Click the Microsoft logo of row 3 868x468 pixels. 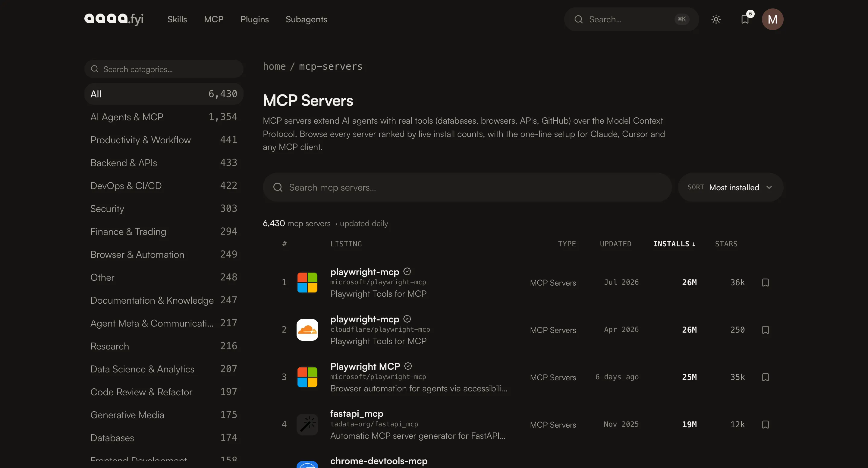click(x=307, y=377)
